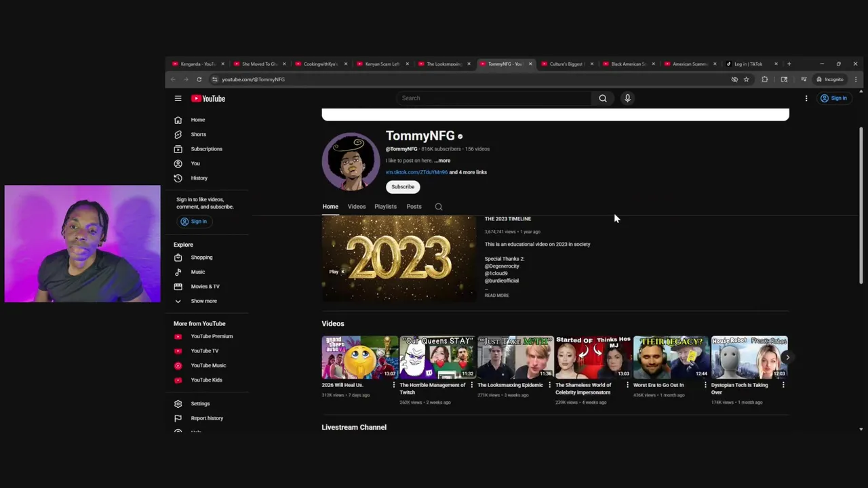Screen dimensions: 868x488
Task: Click the YouTube logo
Action: pyautogui.click(x=208, y=98)
